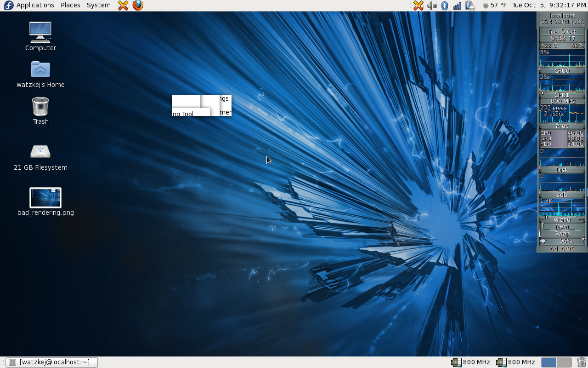This screenshot has height=368, width=588.
Task: Open the Trash applet in bottom panel
Action: [x=582, y=362]
